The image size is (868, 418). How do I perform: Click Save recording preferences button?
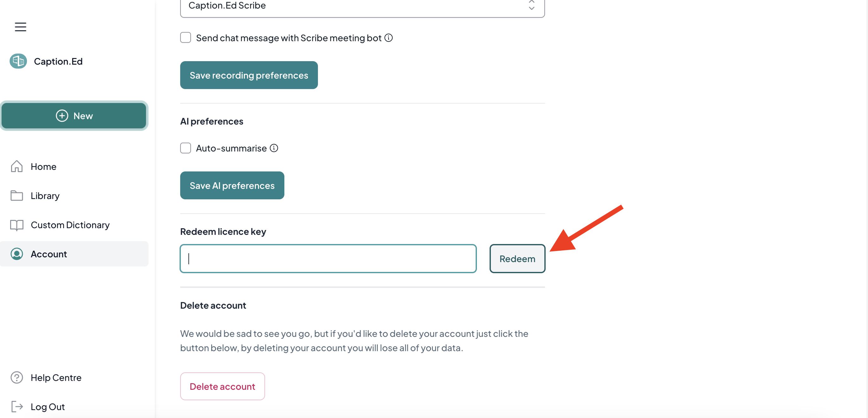point(249,75)
